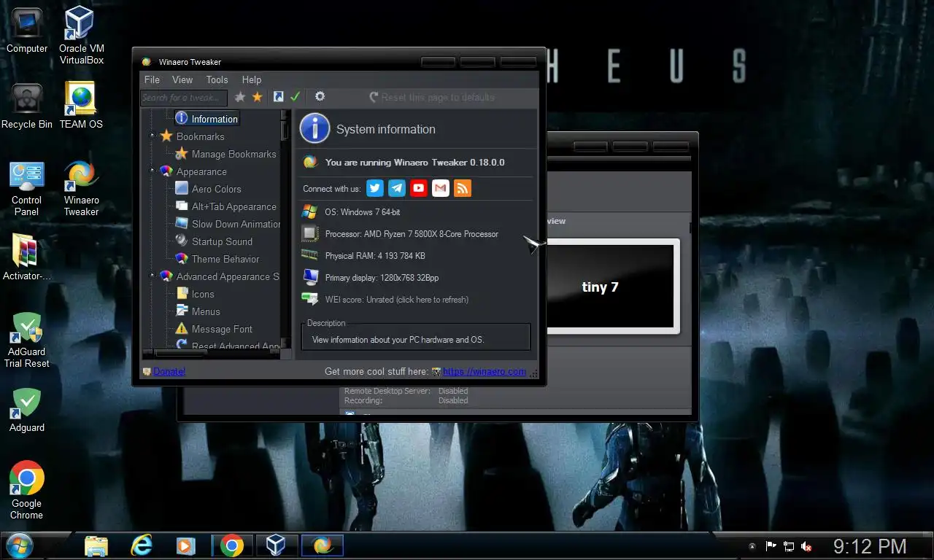934x560 pixels.
Task: Select Advanced Appearance Settings category
Action: (x=228, y=276)
